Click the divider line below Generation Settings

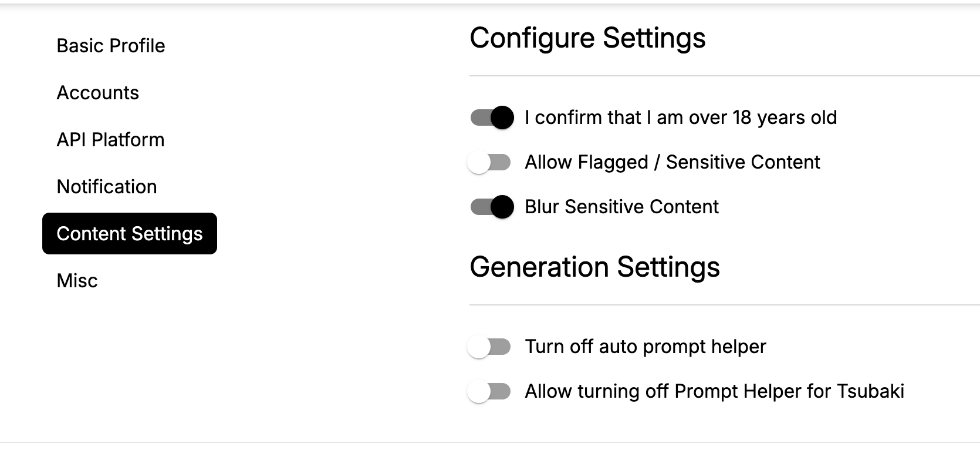725,305
